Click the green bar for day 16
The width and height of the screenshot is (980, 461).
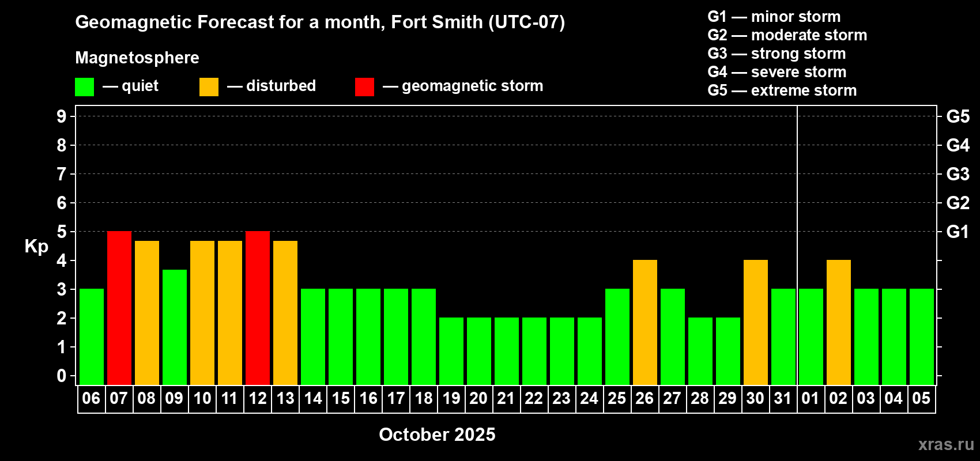(368, 337)
